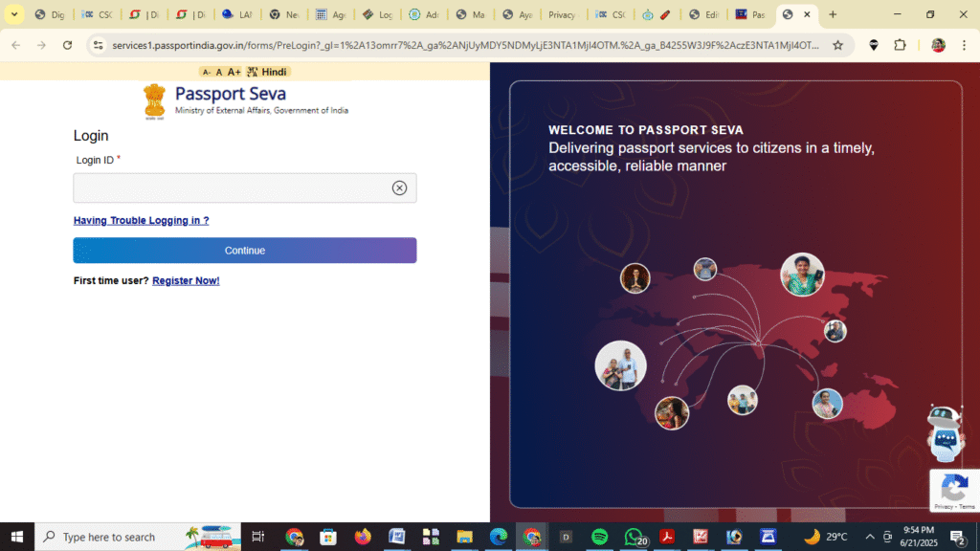The height and width of the screenshot is (551, 980).
Task: Switch to the Dig browser tab
Action: pyautogui.click(x=50, y=14)
